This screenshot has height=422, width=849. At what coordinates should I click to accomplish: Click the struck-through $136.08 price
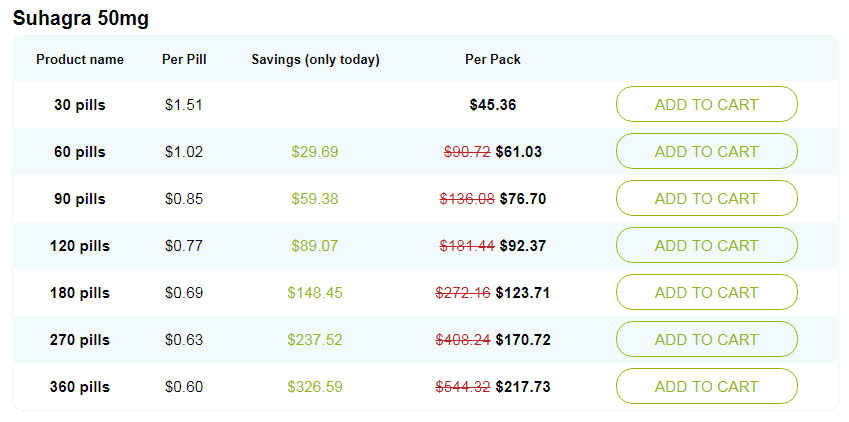tap(467, 199)
